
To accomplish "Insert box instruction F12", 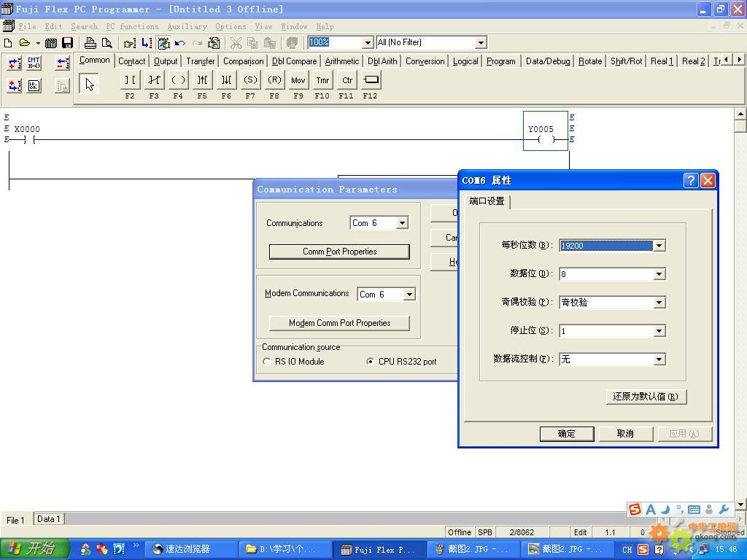I will coord(371,80).
